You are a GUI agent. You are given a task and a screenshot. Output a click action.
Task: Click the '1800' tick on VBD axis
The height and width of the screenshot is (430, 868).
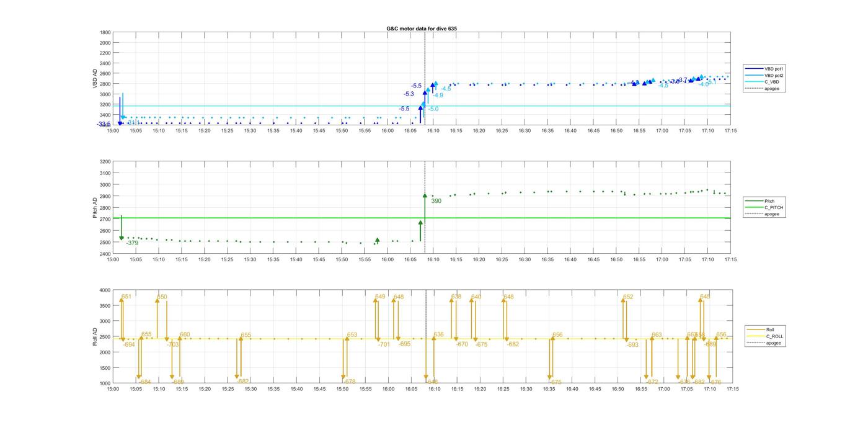(x=105, y=32)
